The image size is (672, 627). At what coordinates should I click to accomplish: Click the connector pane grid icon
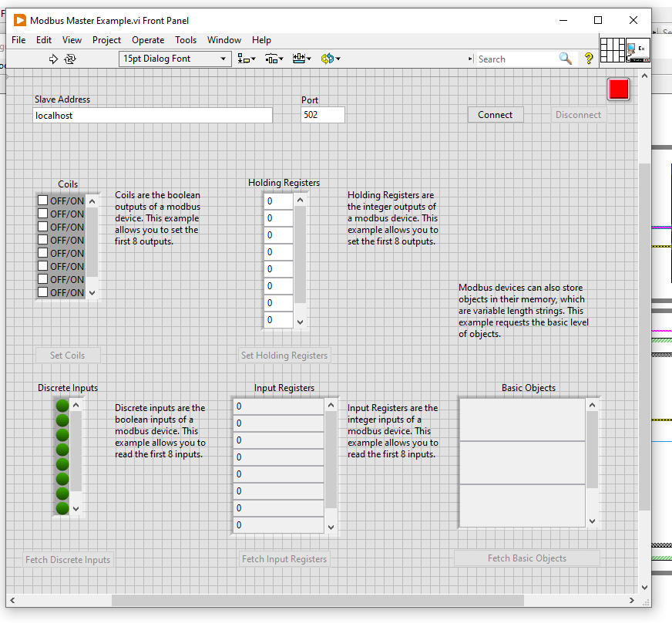(613, 50)
